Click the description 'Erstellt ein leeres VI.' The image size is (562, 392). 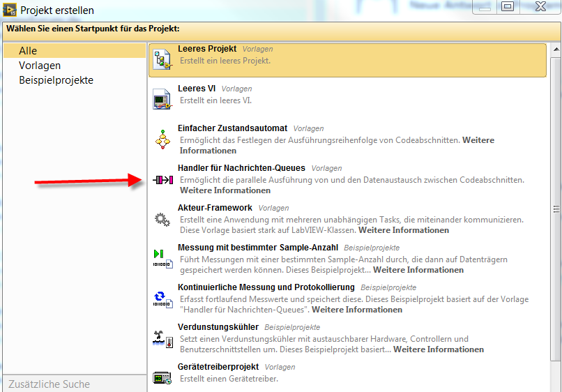point(215,100)
